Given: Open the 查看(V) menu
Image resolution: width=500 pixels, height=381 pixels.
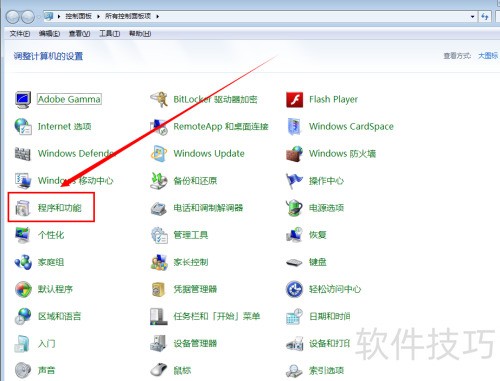Looking at the screenshot, I should [79, 34].
